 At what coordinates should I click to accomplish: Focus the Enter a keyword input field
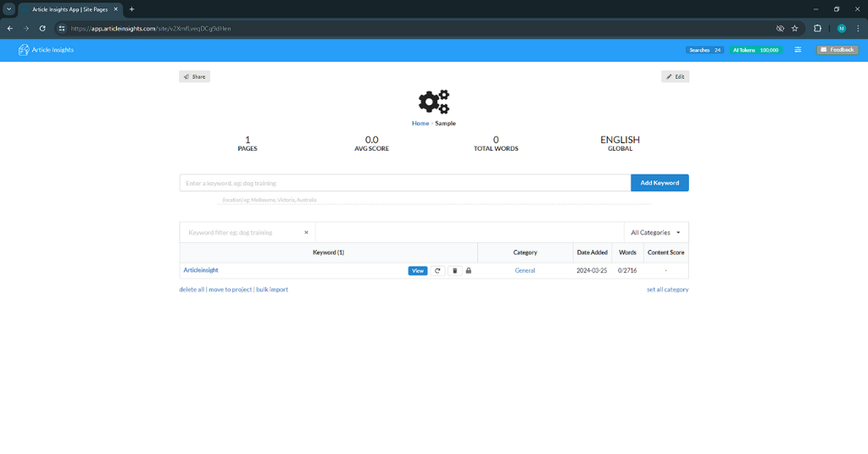[405, 183]
